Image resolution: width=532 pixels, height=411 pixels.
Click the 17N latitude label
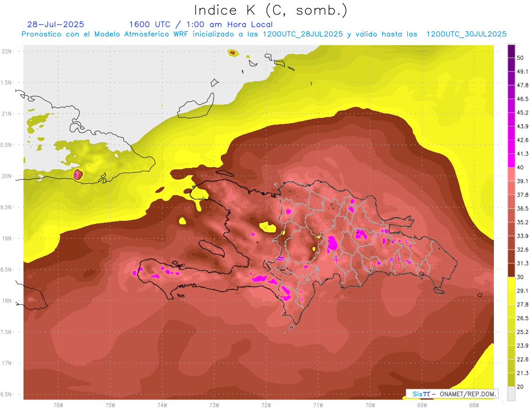(x=7, y=363)
